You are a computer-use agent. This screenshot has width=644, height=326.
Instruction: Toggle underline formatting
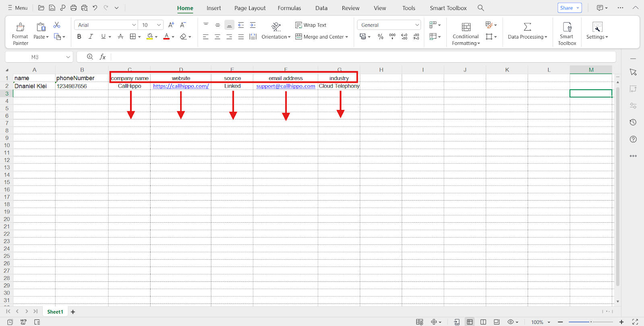point(103,37)
